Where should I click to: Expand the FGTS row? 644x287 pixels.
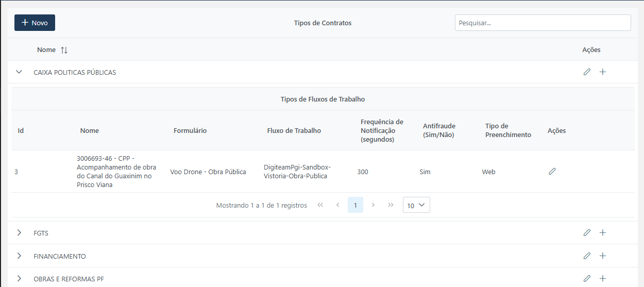[19, 233]
